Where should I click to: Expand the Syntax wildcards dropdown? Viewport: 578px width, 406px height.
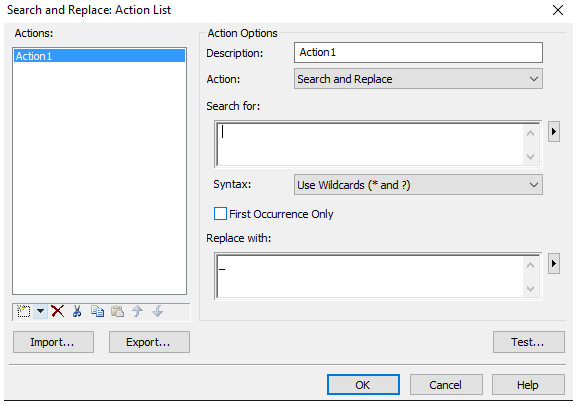click(418, 185)
